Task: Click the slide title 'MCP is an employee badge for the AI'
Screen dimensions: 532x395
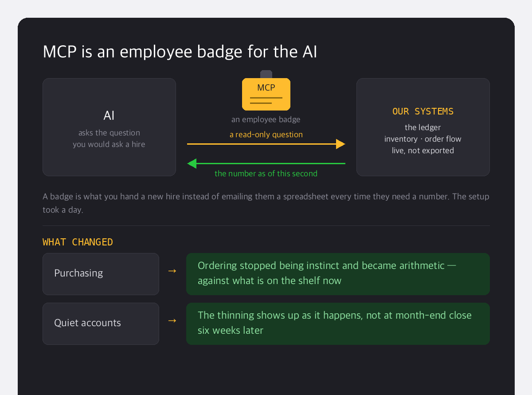Action: pyautogui.click(x=180, y=52)
